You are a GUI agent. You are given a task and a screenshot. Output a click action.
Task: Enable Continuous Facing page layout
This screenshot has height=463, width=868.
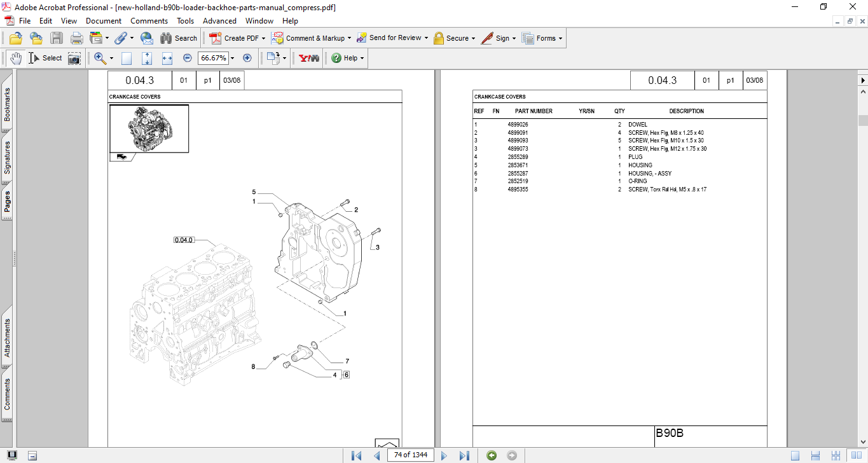[x=836, y=455]
